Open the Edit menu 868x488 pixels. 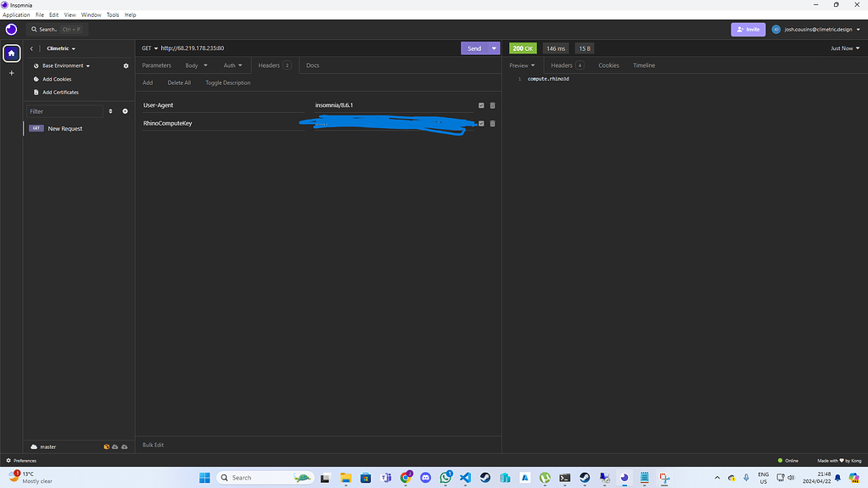click(53, 15)
